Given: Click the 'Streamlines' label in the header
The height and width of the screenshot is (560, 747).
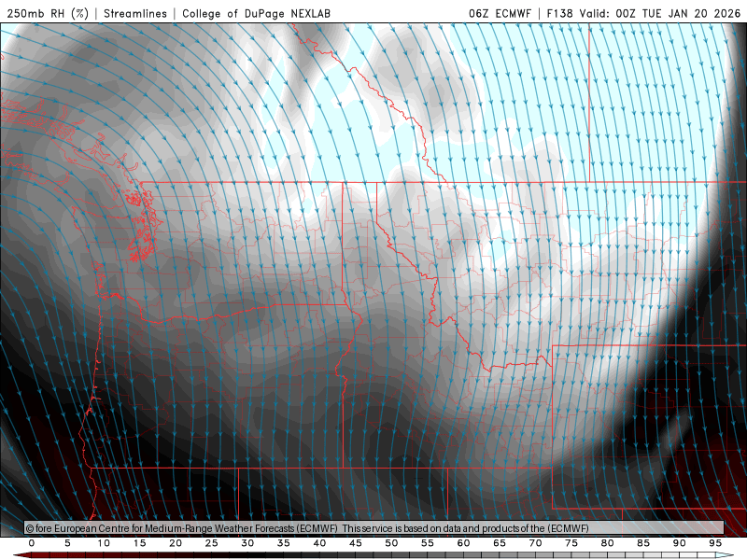Looking at the screenshot, I should tap(135, 13).
